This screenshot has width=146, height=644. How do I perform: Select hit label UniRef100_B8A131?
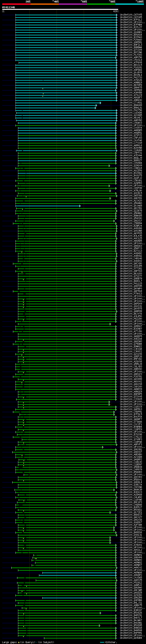click(x=131, y=108)
